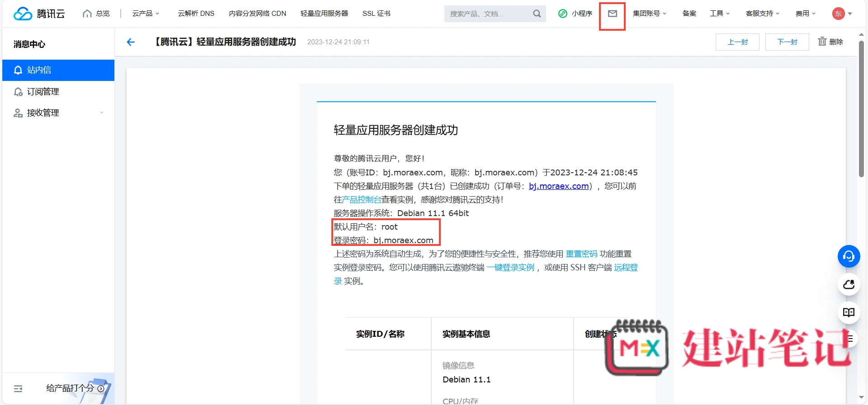Open SSL 证书 shortcut
868x405 pixels.
tap(376, 14)
